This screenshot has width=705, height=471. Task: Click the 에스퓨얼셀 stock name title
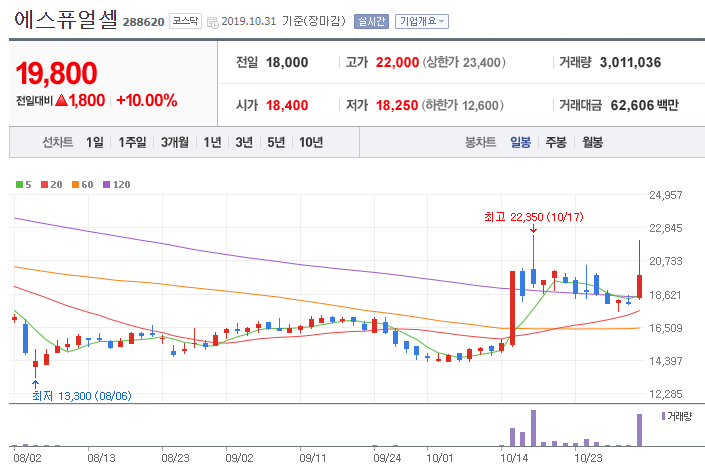66,20
